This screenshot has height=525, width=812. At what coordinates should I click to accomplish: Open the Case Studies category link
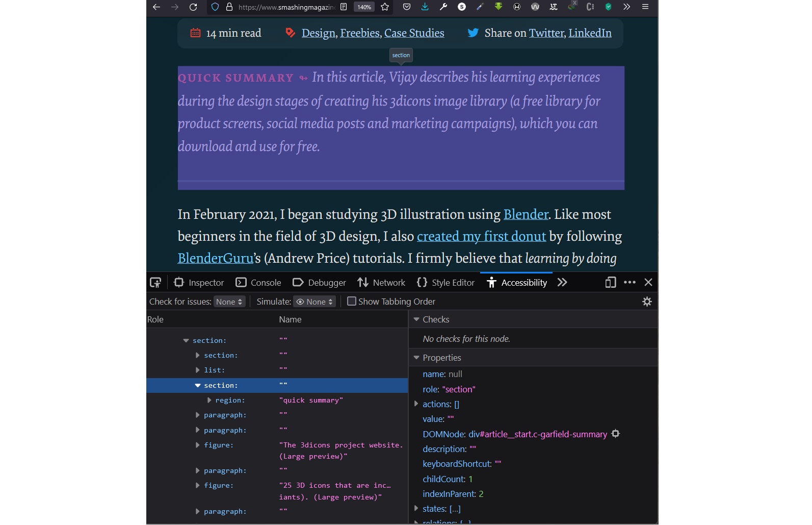click(414, 33)
